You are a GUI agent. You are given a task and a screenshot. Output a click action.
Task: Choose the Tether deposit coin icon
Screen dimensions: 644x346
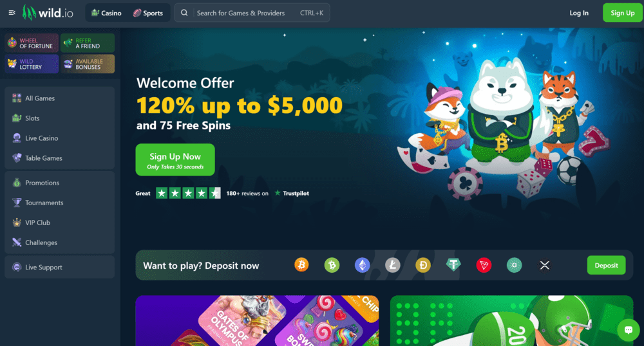point(453,265)
